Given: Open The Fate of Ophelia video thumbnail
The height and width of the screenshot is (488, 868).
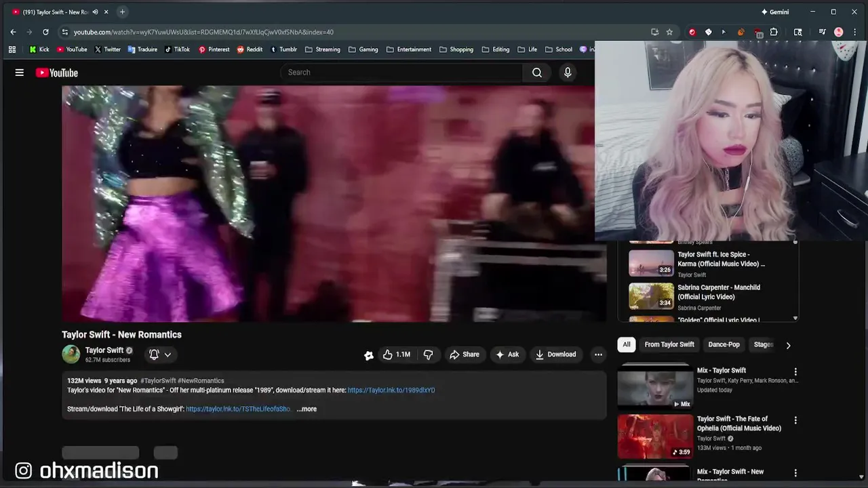Looking at the screenshot, I should point(655,436).
